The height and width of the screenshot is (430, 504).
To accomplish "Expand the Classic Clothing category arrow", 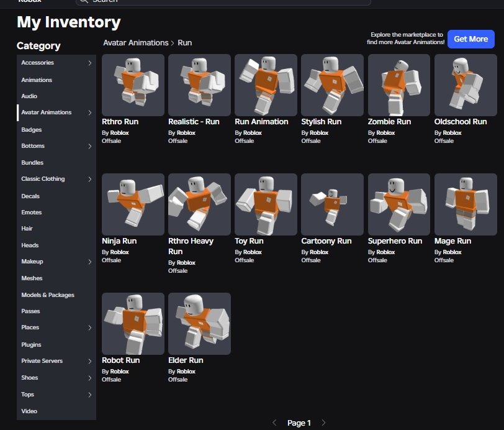I will tap(89, 180).
